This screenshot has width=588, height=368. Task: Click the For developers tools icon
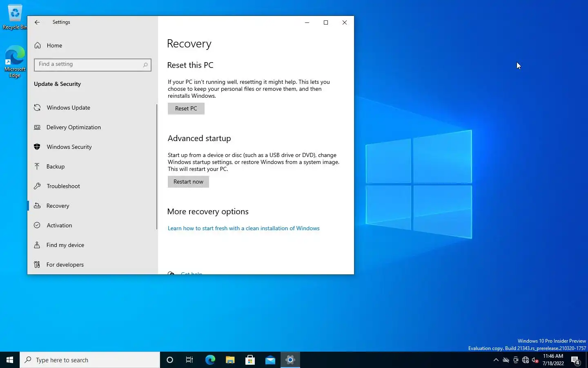click(37, 265)
